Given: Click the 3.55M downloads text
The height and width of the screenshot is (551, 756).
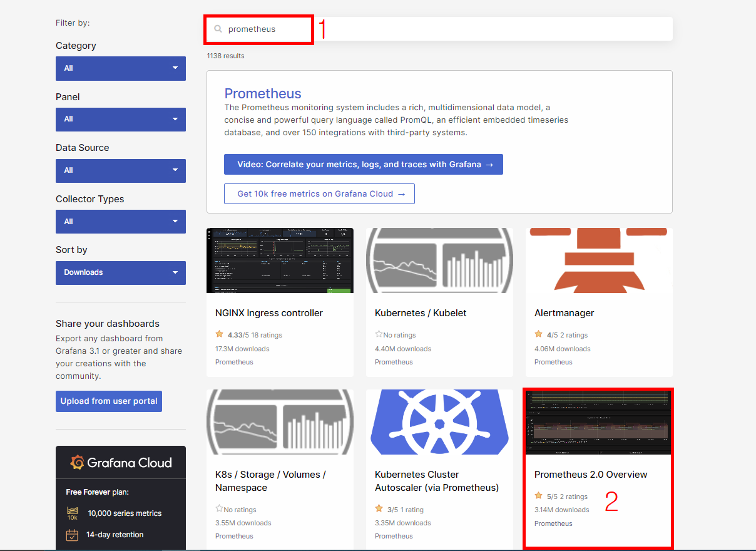Looking at the screenshot, I should [x=243, y=523].
